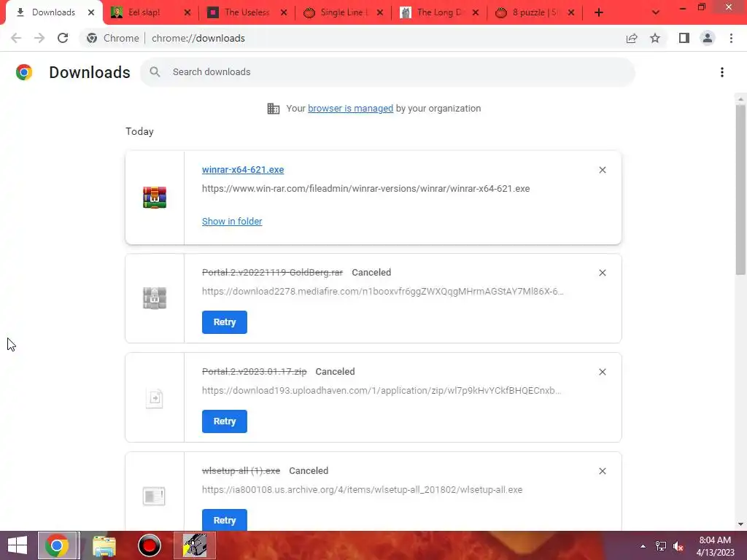Open File Explorer from taskbar

tap(104, 546)
